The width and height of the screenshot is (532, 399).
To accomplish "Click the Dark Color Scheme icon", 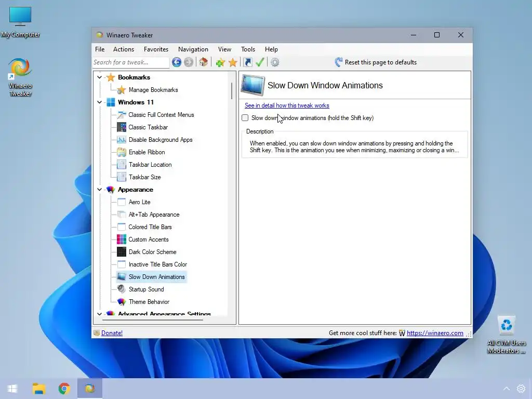I will (122, 252).
